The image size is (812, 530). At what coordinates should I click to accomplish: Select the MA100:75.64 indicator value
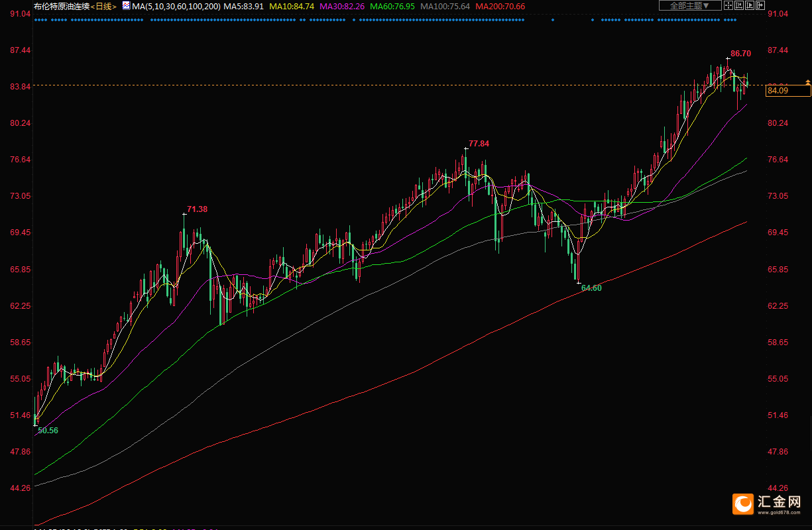pos(445,6)
